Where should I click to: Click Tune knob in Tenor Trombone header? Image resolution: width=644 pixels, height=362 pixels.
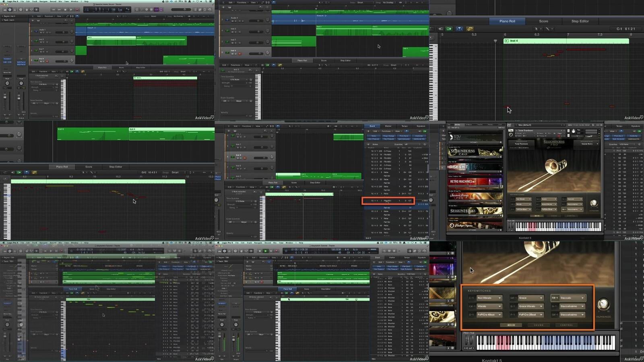tap(573, 131)
